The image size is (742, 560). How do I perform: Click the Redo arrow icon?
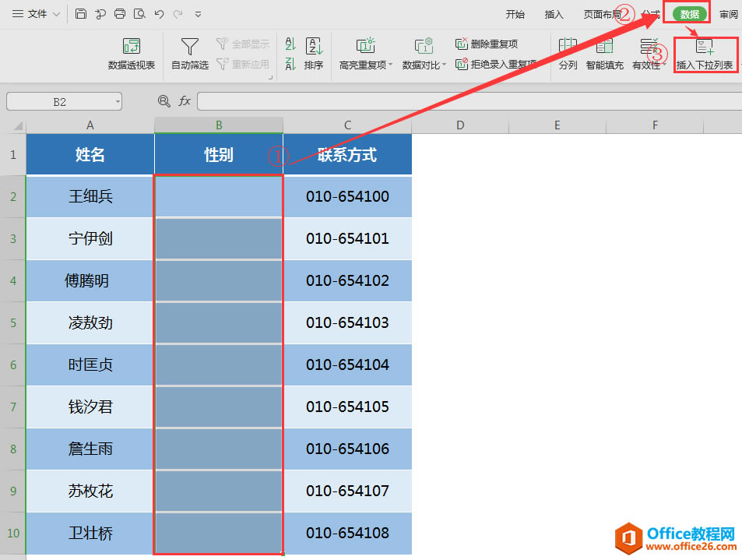click(178, 14)
